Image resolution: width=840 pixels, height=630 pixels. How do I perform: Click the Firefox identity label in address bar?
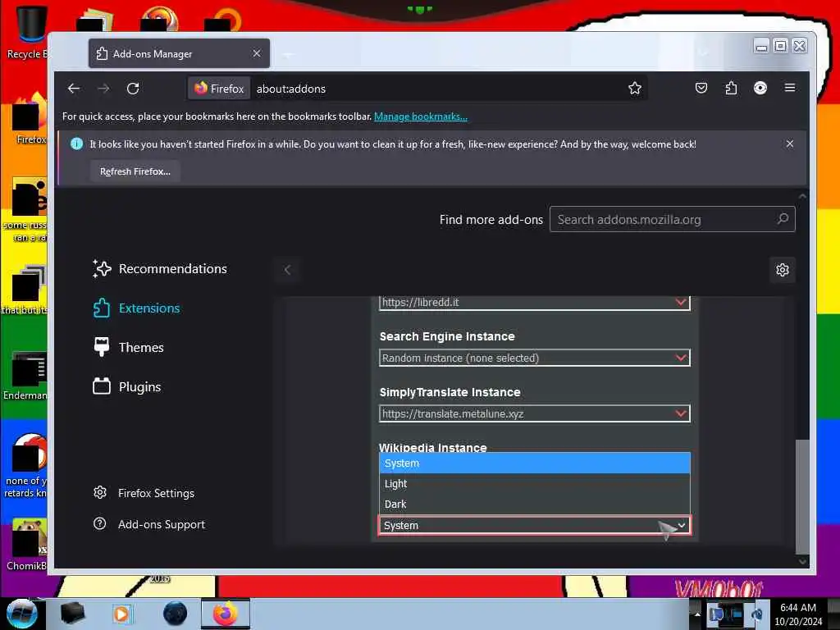coord(219,89)
